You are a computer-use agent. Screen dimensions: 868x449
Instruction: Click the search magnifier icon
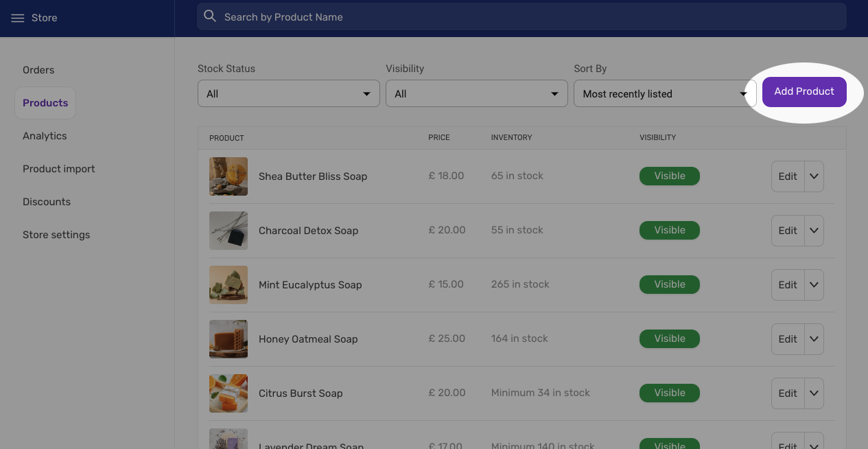210,16
